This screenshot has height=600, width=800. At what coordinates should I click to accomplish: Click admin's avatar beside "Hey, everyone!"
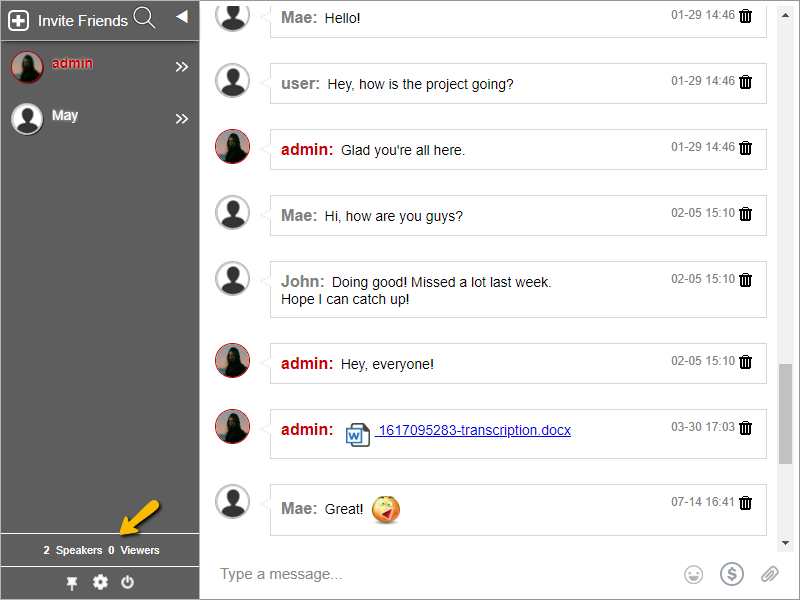233,360
